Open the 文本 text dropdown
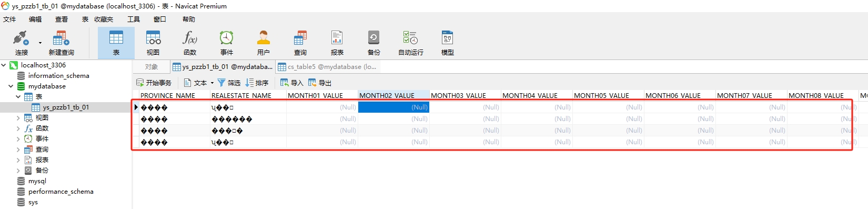The height and width of the screenshot is (209, 868). 199,83
